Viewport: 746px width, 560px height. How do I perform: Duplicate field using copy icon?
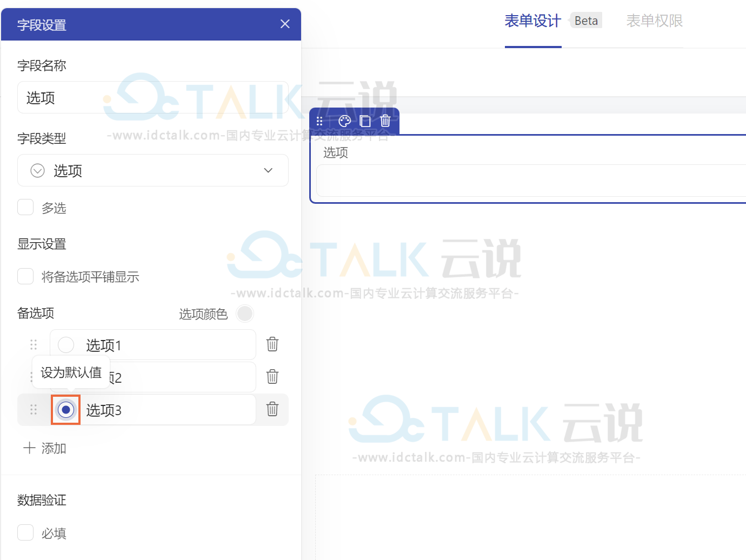pos(365,121)
